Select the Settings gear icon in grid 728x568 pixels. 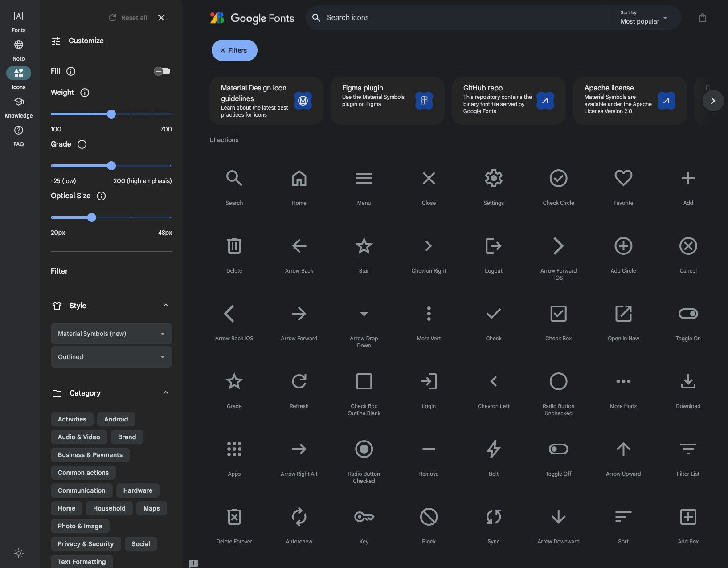tap(493, 179)
